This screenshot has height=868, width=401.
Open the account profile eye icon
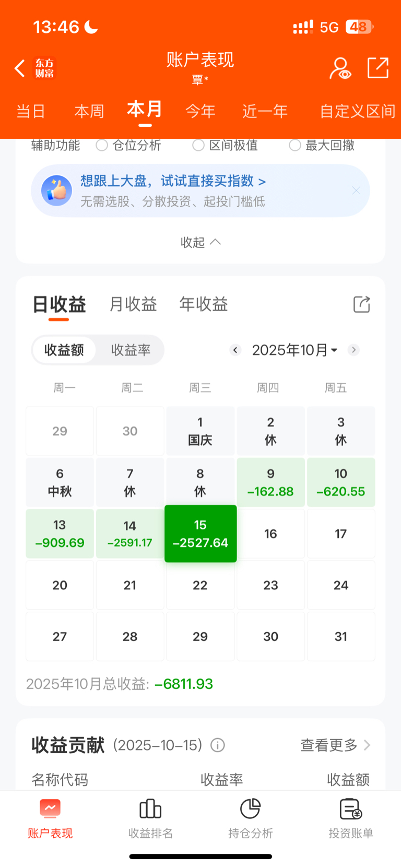(340, 68)
